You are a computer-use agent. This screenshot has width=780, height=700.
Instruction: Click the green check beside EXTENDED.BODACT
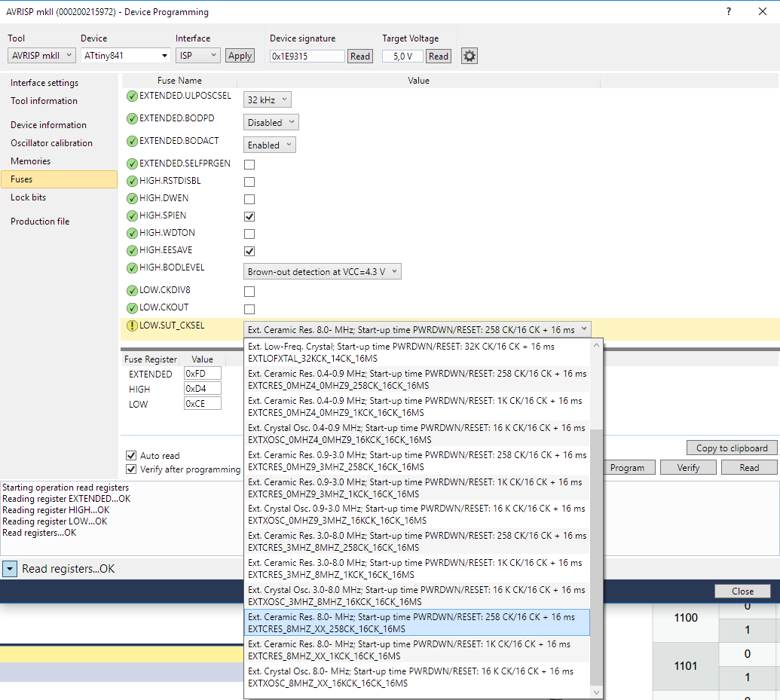(x=132, y=142)
